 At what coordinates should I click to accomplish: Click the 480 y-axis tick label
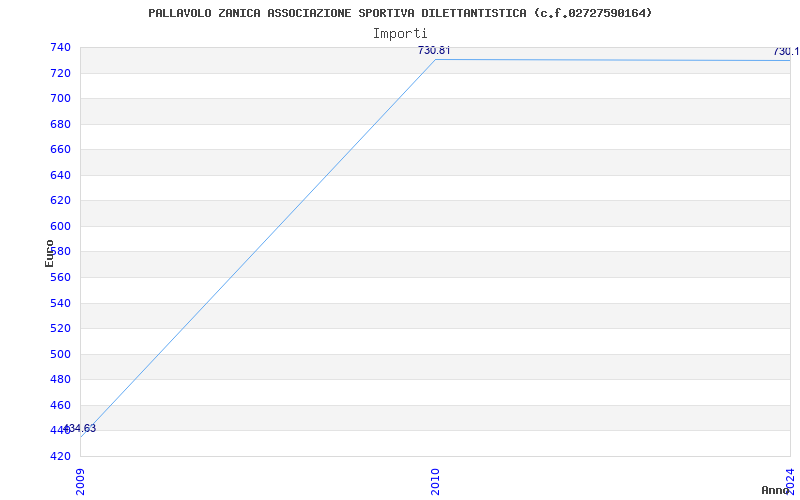[x=60, y=380]
